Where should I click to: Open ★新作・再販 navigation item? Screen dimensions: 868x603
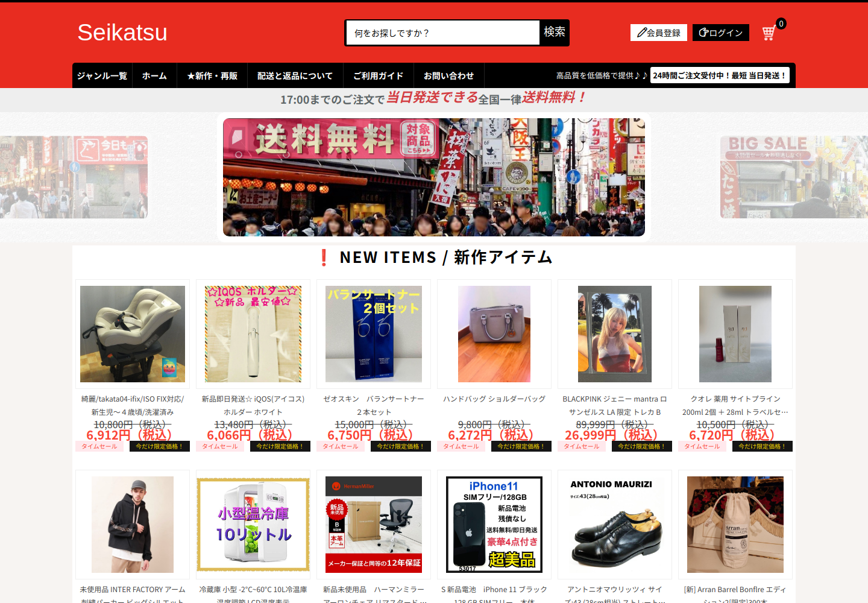[x=212, y=76]
